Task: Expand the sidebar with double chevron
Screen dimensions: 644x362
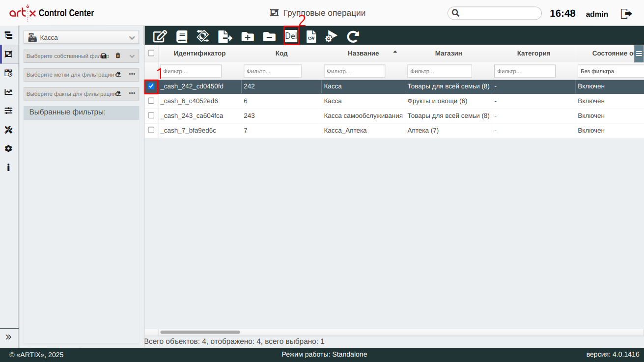Action: click(x=8, y=337)
